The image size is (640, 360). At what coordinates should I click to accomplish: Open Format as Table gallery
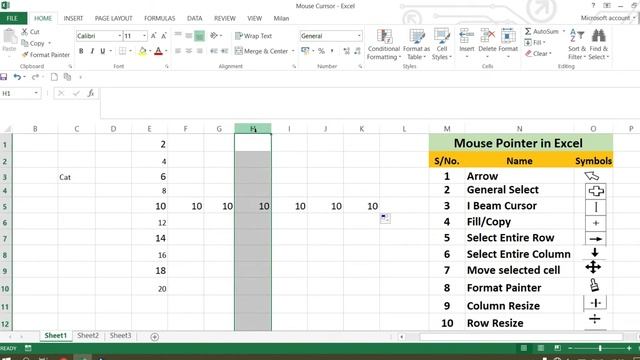click(x=416, y=44)
